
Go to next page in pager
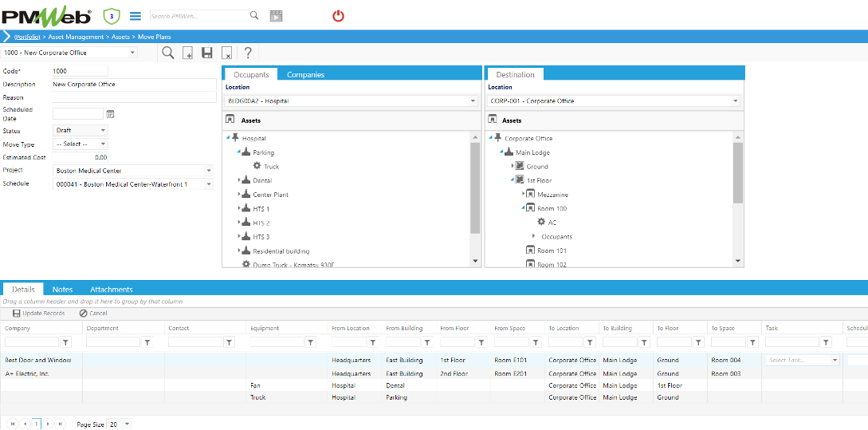pyautogui.click(x=49, y=424)
